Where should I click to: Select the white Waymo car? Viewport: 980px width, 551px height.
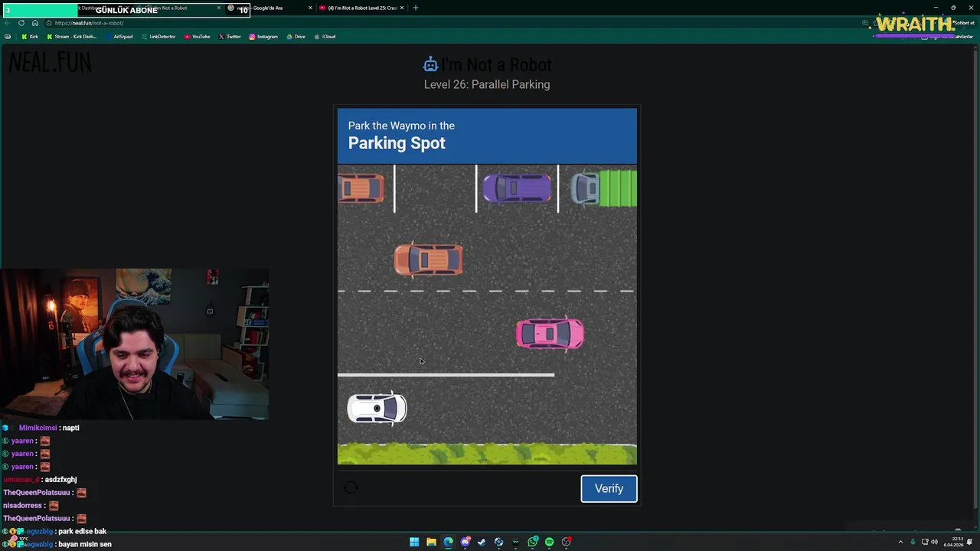[x=377, y=409]
